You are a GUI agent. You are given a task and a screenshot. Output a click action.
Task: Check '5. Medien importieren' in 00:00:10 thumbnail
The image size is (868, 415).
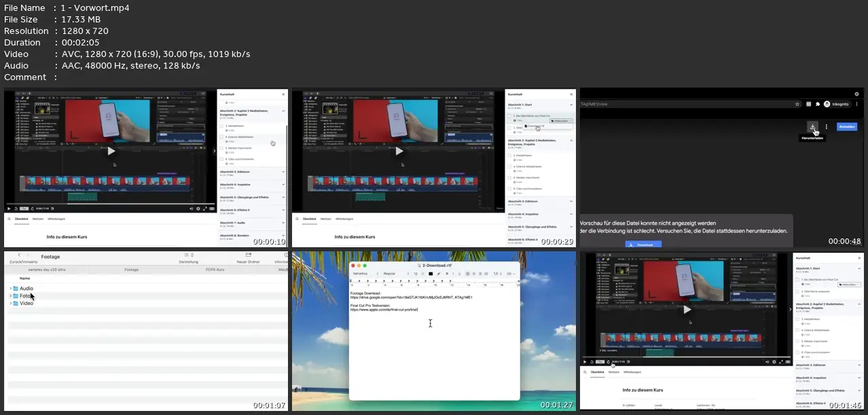coord(221,148)
